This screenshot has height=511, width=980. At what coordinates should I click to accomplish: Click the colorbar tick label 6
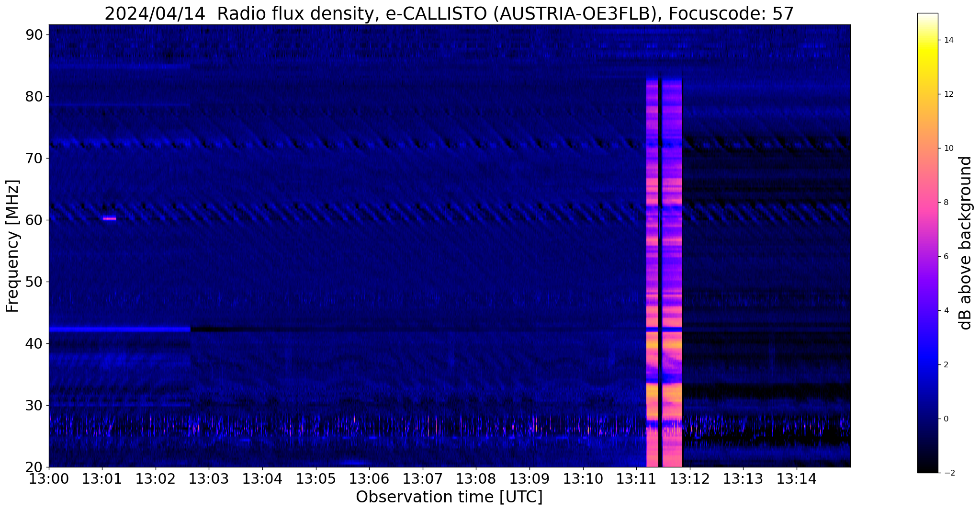click(946, 257)
